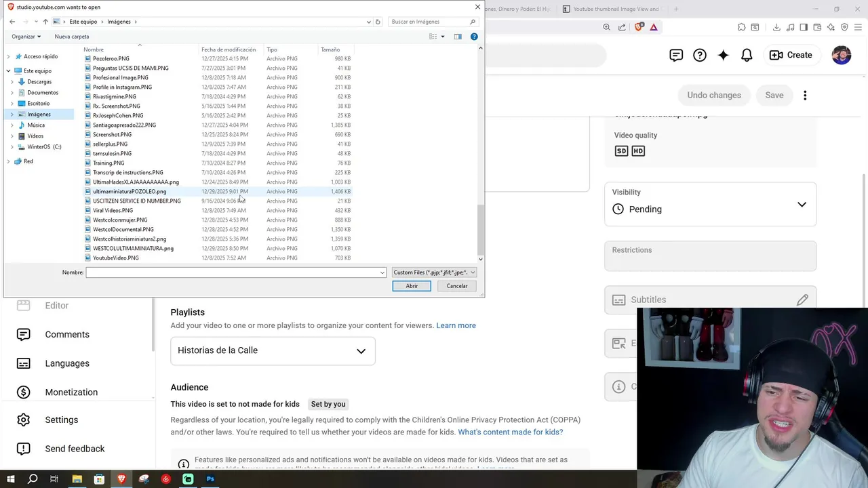The image size is (868, 488).
Task: Click the refresh button in dialog address bar
Action: click(378, 22)
